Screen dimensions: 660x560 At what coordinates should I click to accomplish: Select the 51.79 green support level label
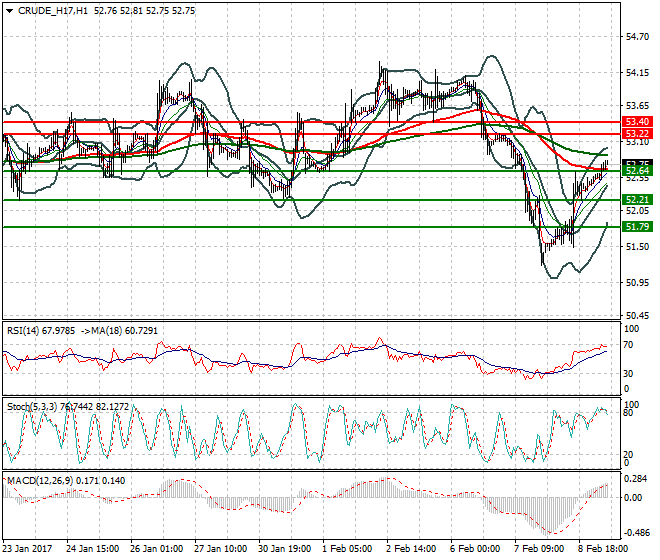[637, 227]
